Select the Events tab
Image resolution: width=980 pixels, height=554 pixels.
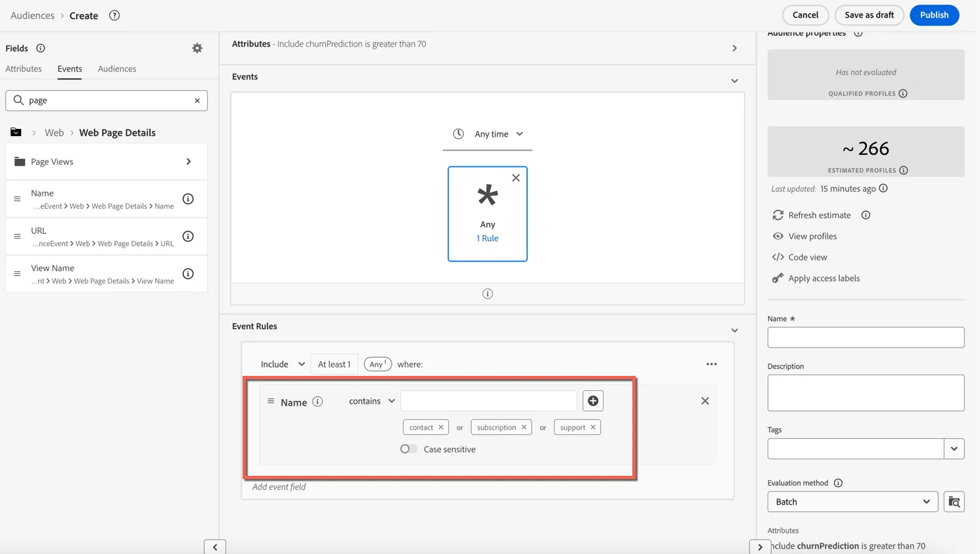tap(70, 68)
